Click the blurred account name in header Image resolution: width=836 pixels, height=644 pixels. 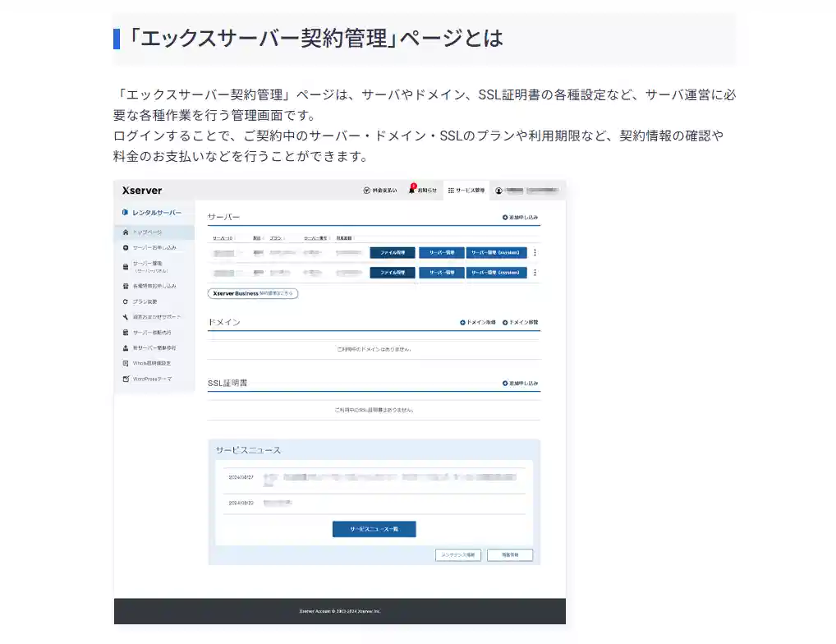(531, 191)
